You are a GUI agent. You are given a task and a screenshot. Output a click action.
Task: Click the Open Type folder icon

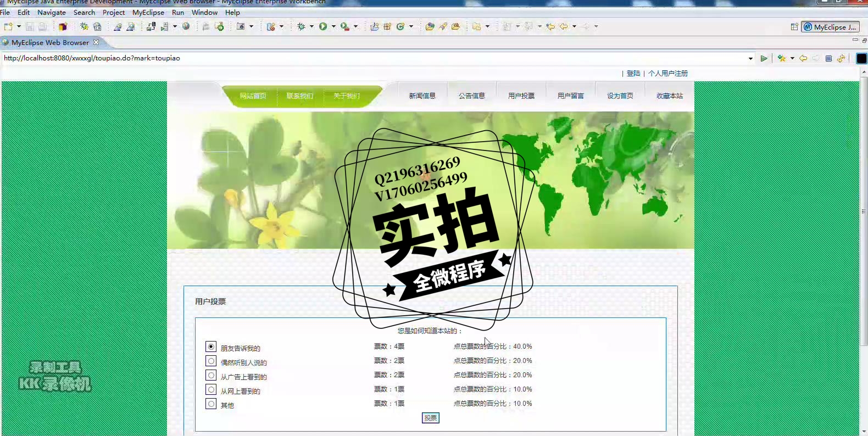click(430, 26)
